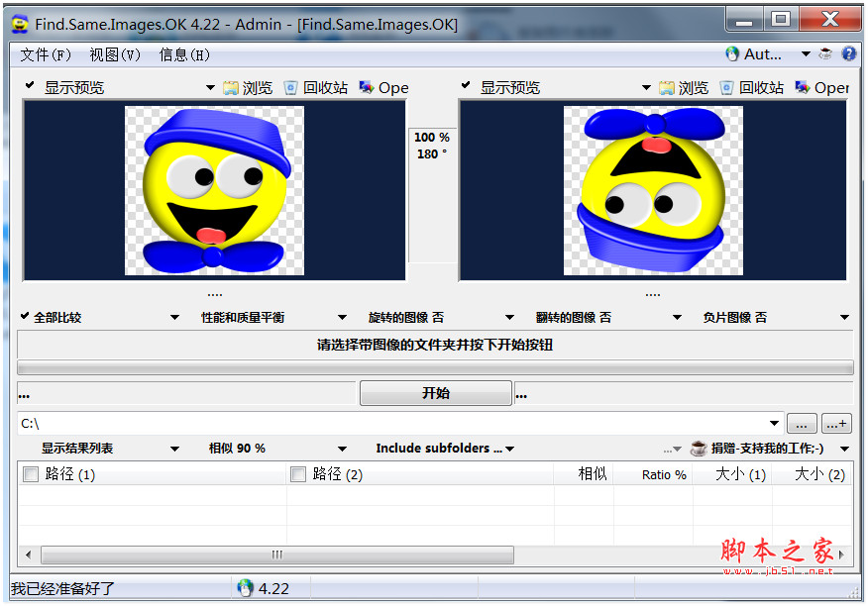Sort by the 大小 (2) column header

[x=813, y=474]
